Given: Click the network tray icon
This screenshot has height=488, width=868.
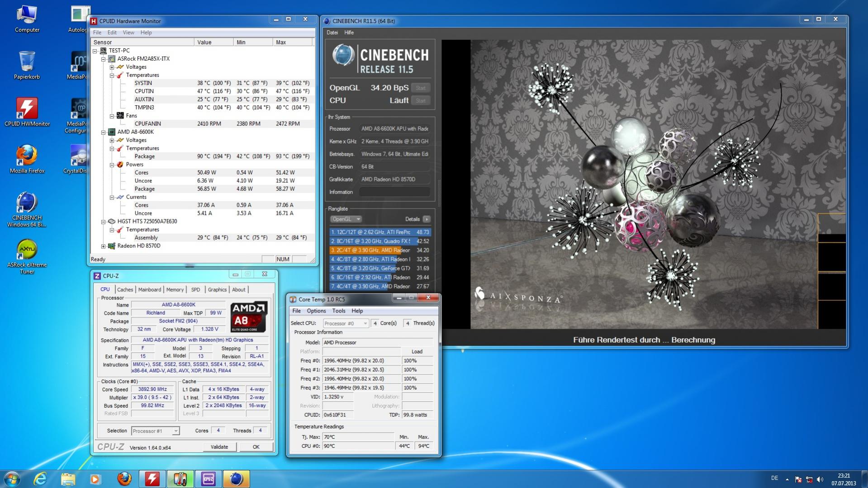Looking at the screenshot, I should (809, 479).
